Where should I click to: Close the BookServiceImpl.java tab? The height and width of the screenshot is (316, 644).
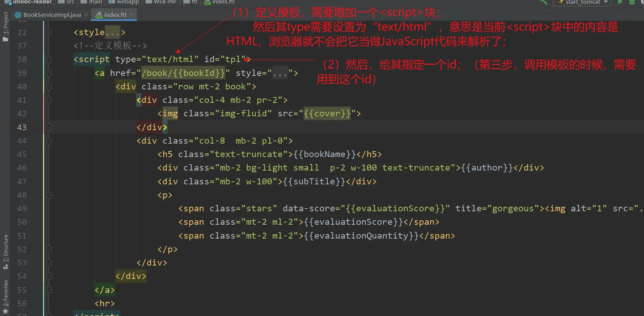pos(86,15)
